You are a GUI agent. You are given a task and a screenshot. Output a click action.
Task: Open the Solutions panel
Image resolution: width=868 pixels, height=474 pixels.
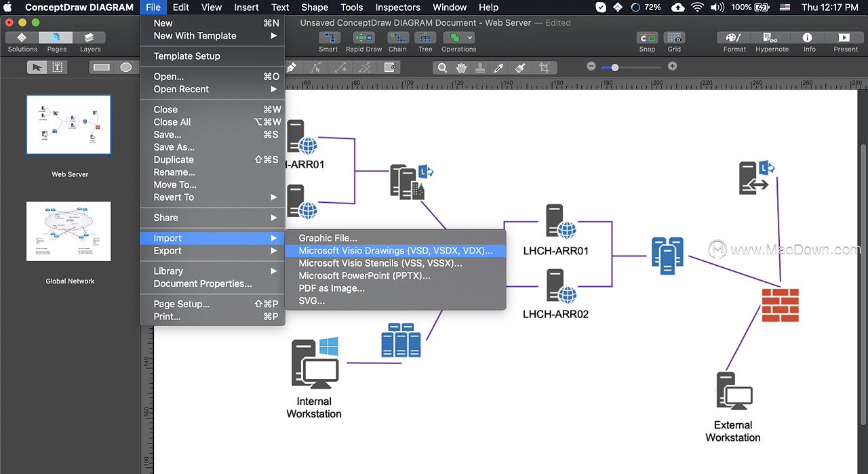[x=22, y=38]
